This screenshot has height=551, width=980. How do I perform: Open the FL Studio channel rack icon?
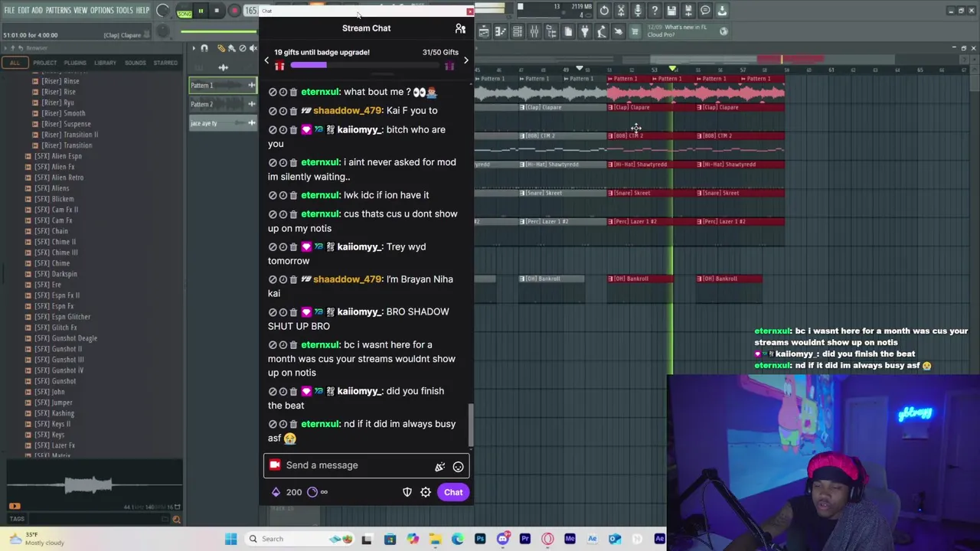pos(518,31)
